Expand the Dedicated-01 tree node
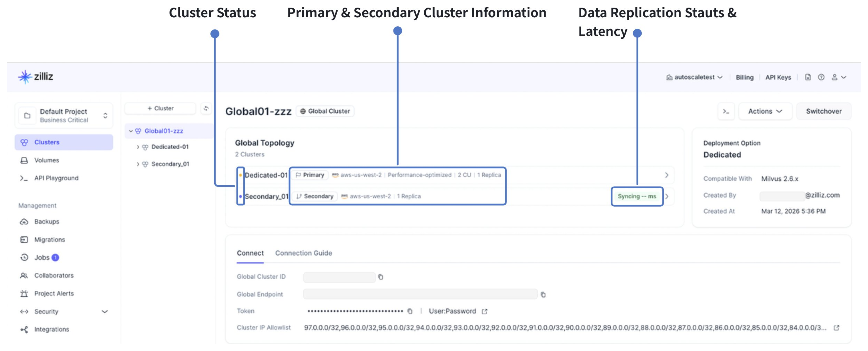Viewport: 868px width, 351px height. tap(138, 147)
